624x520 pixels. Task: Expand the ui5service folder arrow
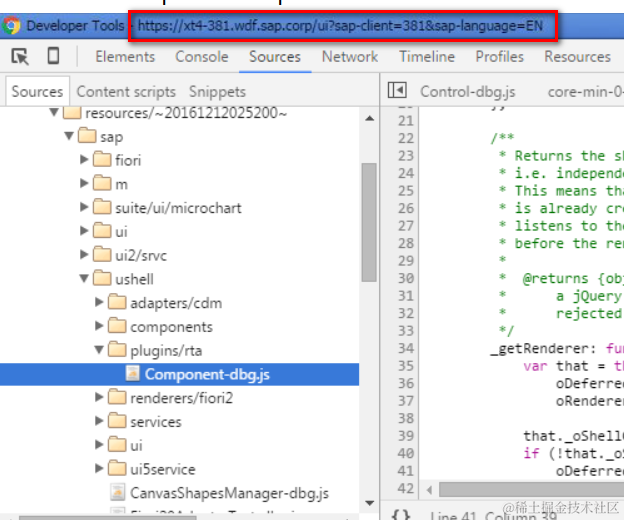[99, 468]
